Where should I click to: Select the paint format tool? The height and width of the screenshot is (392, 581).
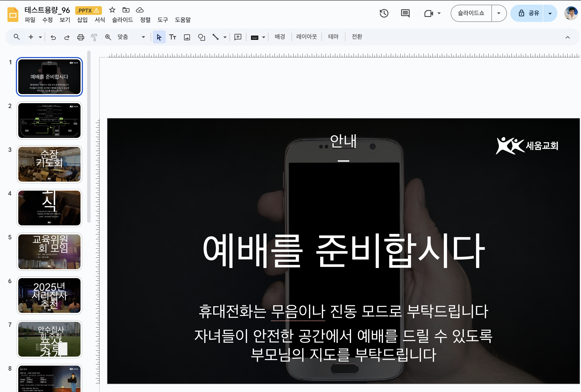94,37
